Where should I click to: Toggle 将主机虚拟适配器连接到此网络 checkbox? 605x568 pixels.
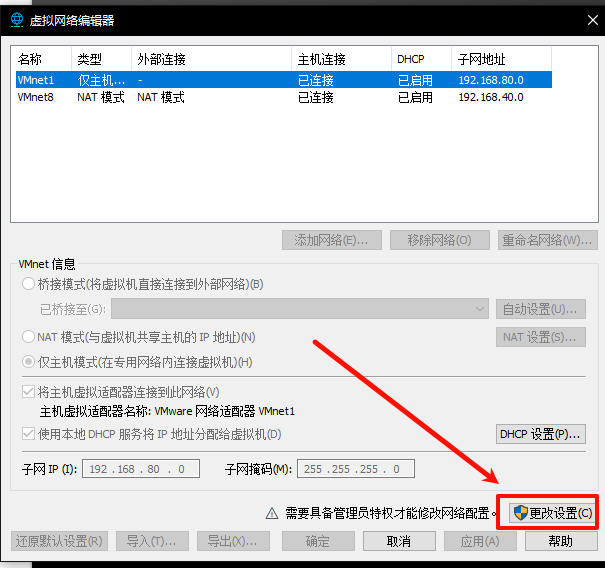pos(29,392)
